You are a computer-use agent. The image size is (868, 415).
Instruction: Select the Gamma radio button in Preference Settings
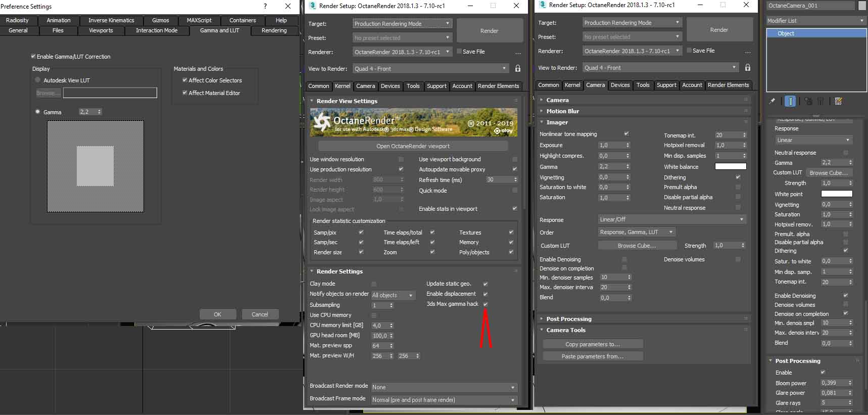[38, 112]
